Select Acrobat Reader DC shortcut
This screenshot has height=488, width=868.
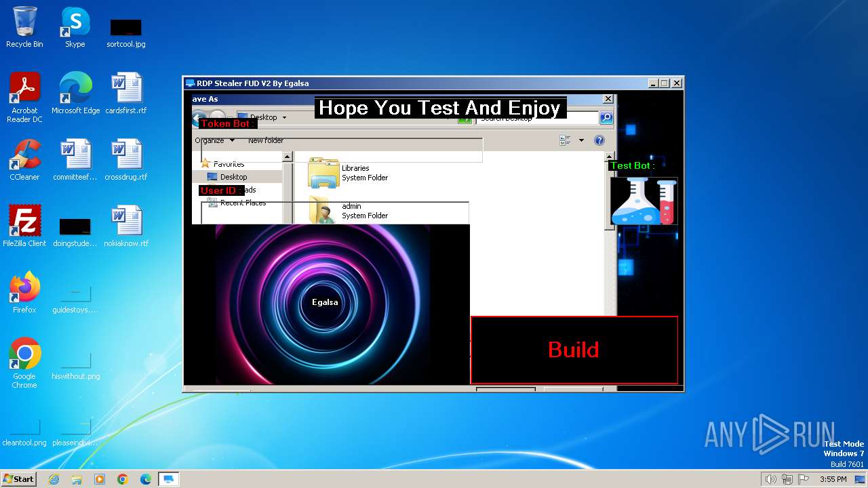coord(24,98)
